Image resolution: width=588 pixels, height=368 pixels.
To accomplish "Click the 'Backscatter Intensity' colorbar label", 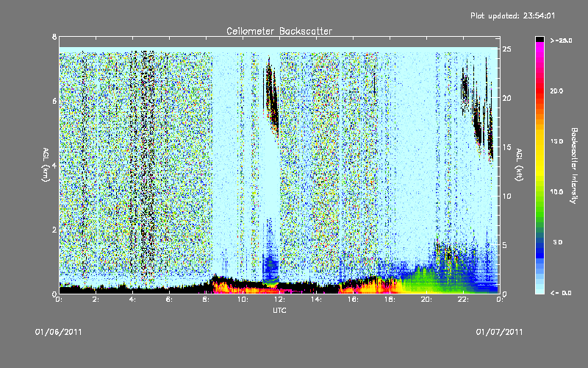I will coord(574,166).
